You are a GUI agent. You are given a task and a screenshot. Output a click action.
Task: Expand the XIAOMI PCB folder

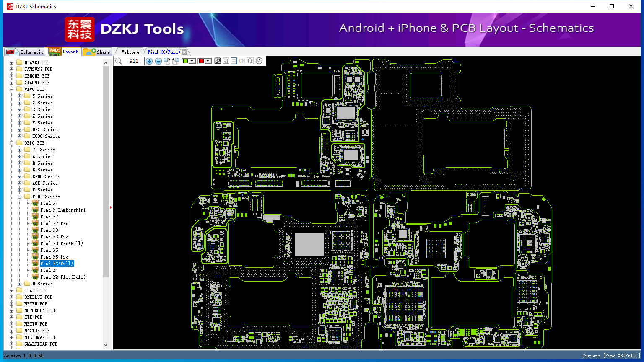[x=12, y=83]
